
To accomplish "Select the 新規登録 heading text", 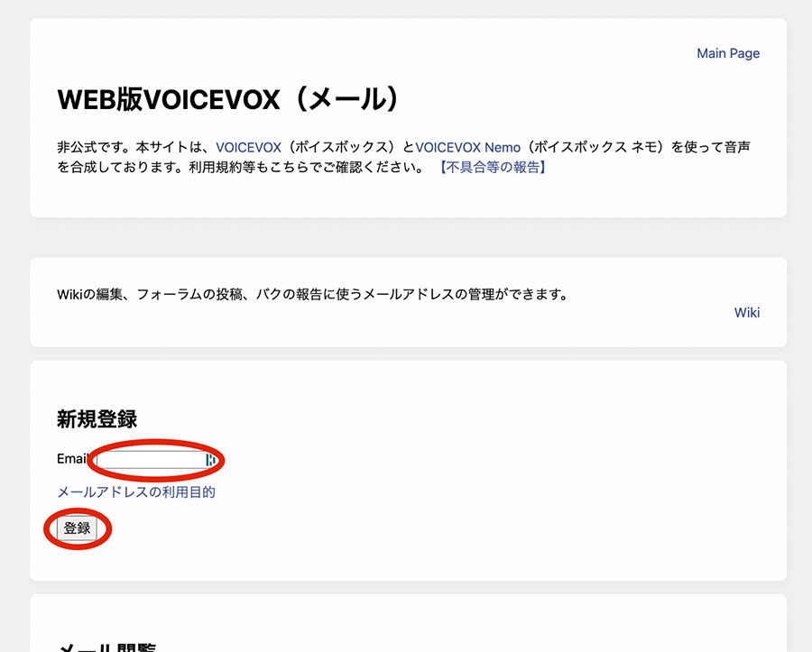I will [97, 419].
